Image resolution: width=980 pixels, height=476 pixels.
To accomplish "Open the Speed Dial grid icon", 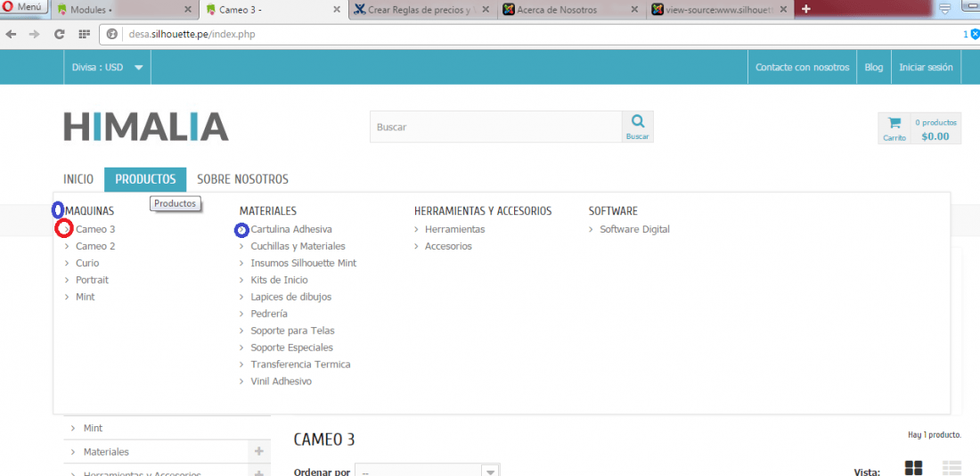I will 85,35.
